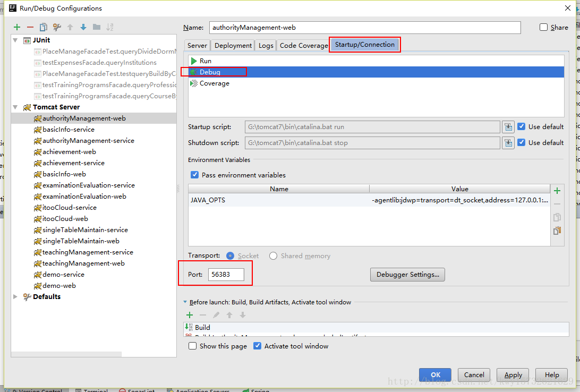Move the configuration down with the blue arrow

[x=83, y=27]
